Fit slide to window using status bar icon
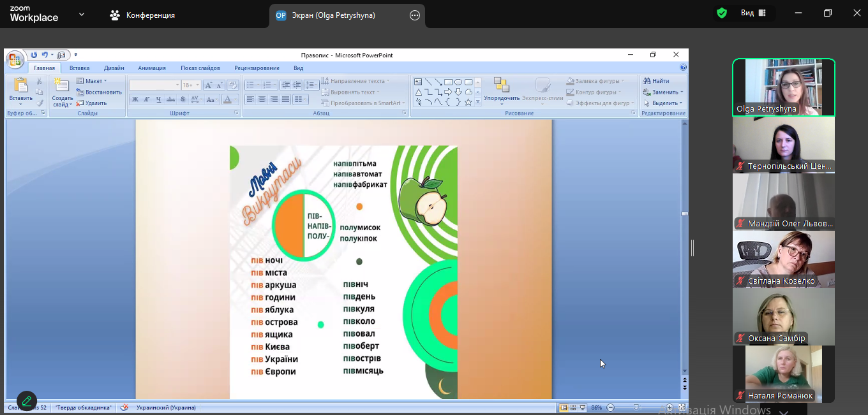Screen dimensions: 868x415 pos(682,407)
